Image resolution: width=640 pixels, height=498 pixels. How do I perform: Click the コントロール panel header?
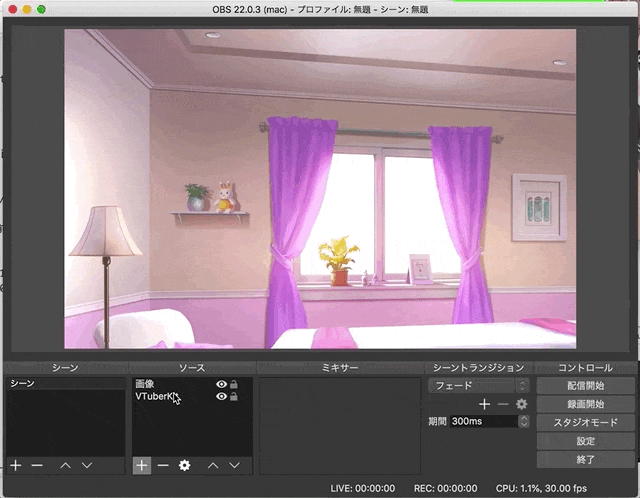[585, 368]
